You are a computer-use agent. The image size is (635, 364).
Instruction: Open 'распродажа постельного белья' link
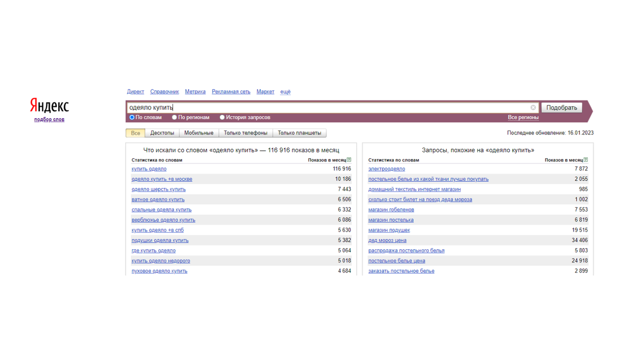point(406,250)
